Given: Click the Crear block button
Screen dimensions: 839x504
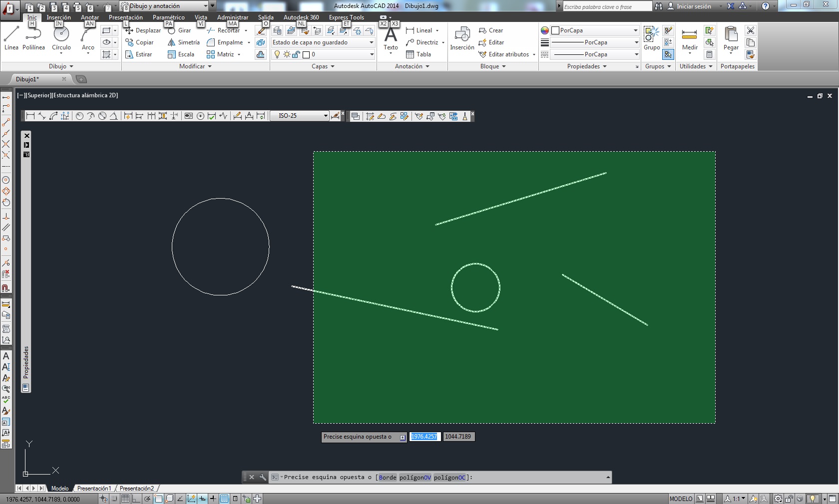Looking at the screenshot, I should 491,30.
